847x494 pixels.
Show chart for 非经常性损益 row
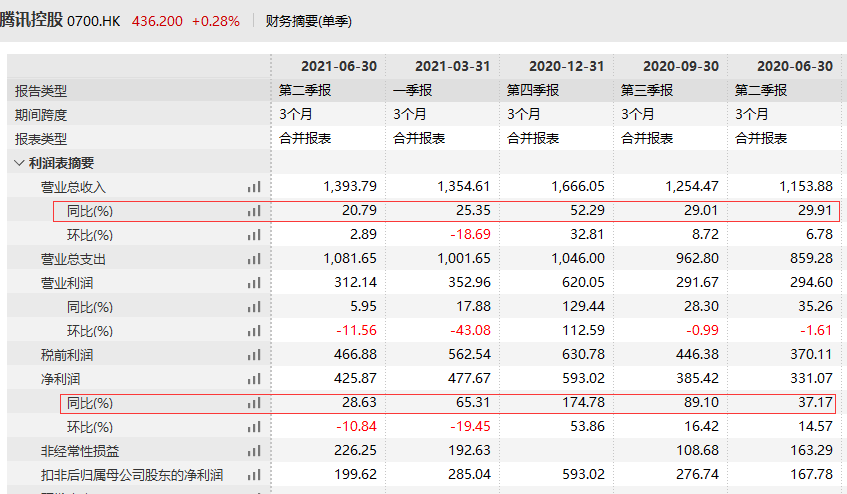click(x=254, y=451)
